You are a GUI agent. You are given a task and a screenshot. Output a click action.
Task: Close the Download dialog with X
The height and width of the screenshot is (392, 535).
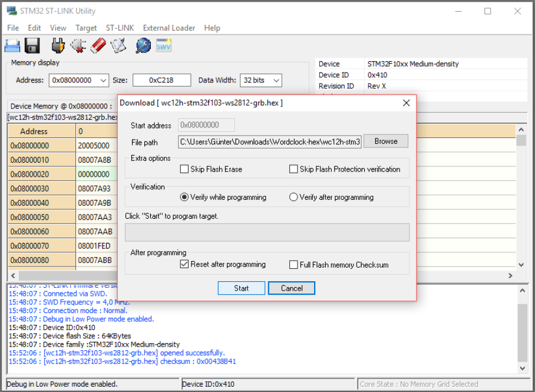[x=406, y=103]
